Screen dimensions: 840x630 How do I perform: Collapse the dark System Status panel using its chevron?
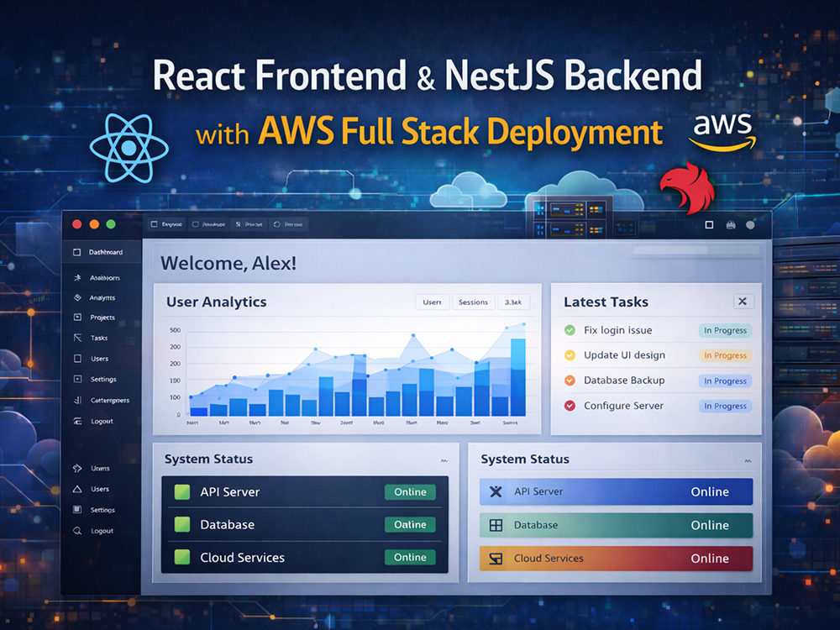point(444,460)
